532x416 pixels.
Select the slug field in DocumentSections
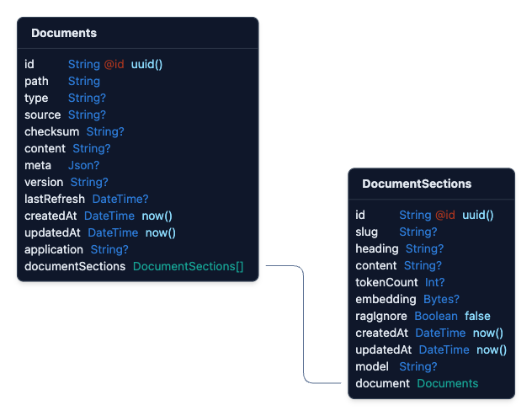point(367,232)
